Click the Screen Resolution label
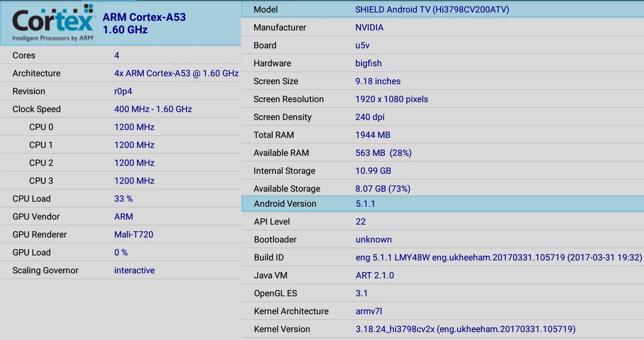 coord(289,99)
